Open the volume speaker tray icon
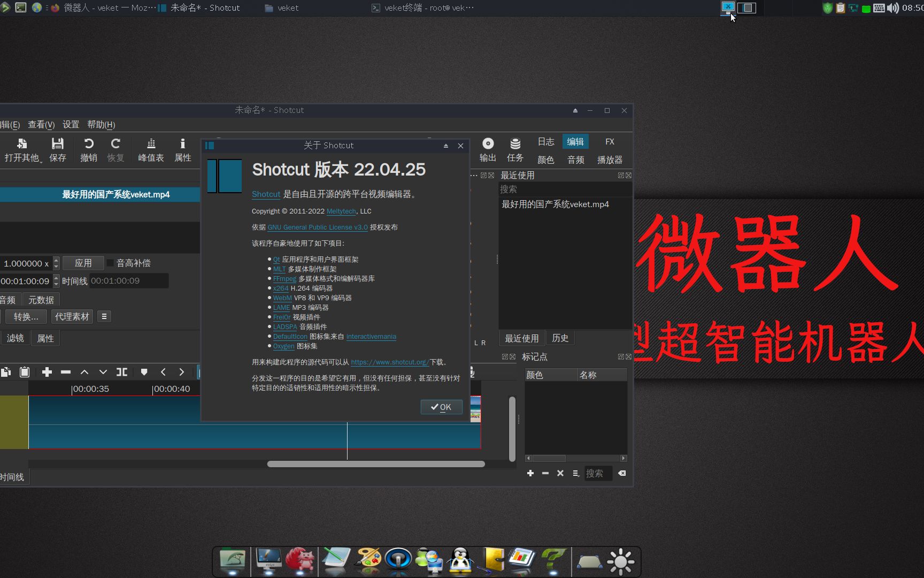The height and width of the screenshot is (578, 924). [893, 8]
